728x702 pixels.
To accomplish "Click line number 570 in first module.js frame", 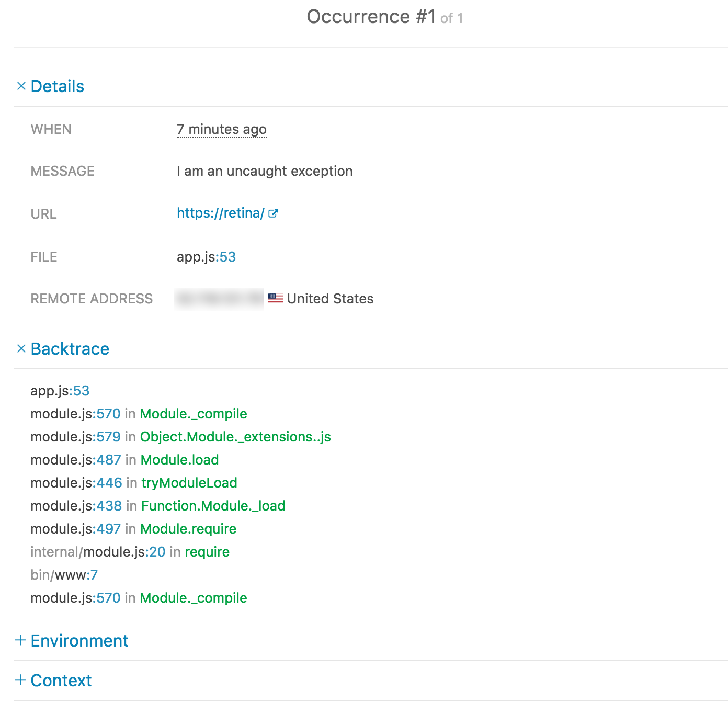I will point(109,413).
